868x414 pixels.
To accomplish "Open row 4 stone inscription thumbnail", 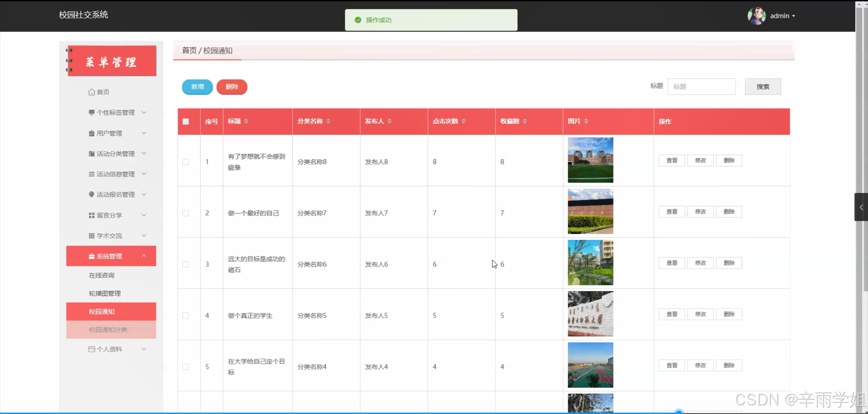I will [x=590, y=314].
